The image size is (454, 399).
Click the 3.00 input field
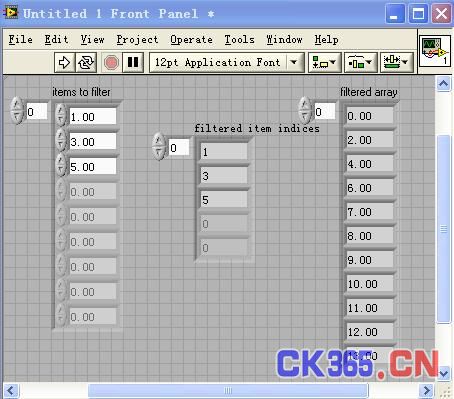[x=93, y=142]
